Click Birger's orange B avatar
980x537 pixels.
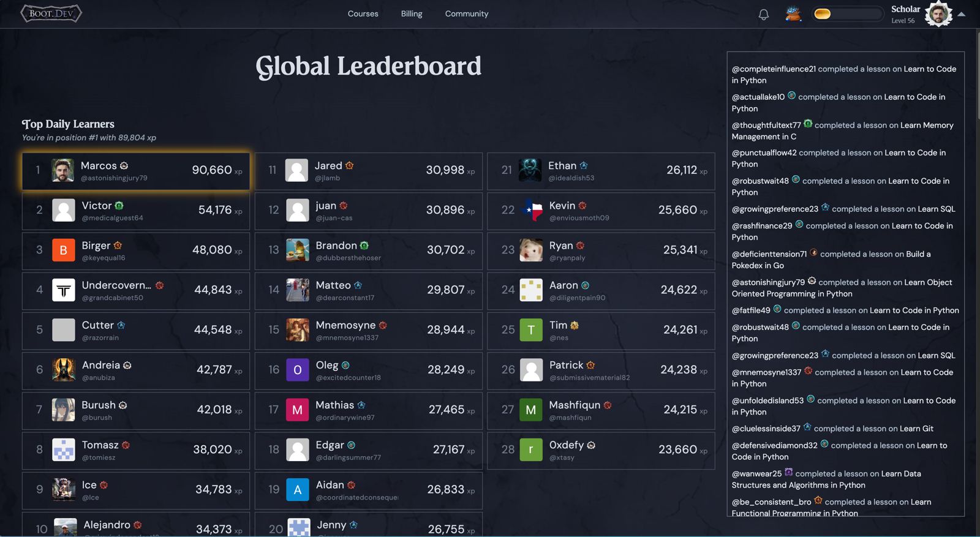pos(64,250)
